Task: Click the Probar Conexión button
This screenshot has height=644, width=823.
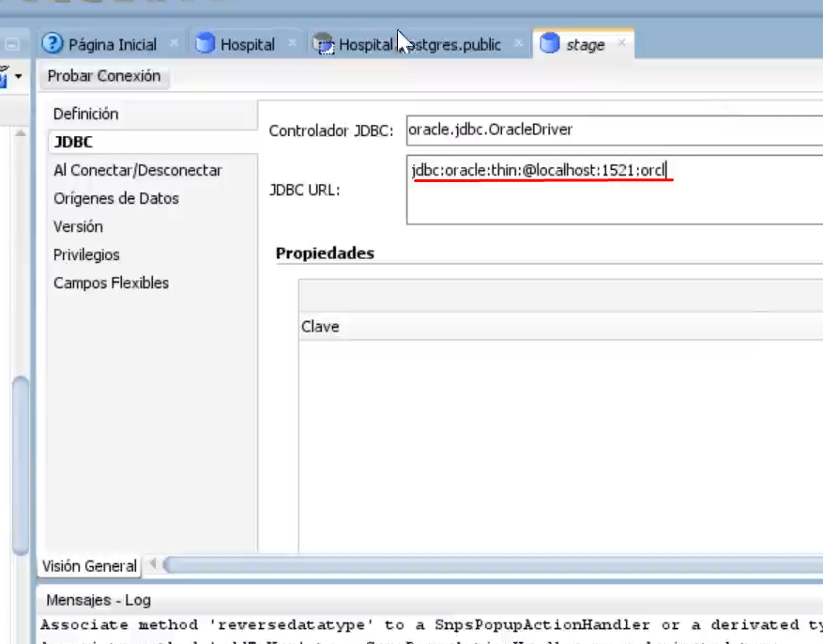Action: [104, 76]
